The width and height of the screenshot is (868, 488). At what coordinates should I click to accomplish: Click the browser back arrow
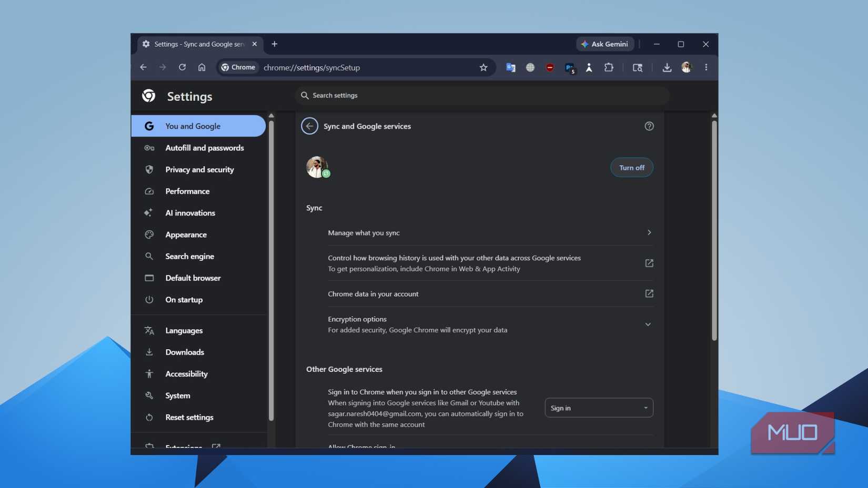coord(143,67)
